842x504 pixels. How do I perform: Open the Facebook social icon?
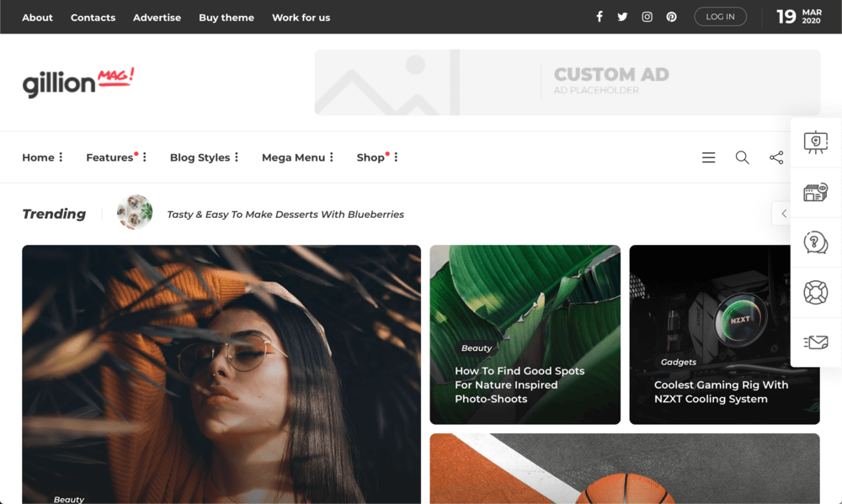[x=600, y=17]
